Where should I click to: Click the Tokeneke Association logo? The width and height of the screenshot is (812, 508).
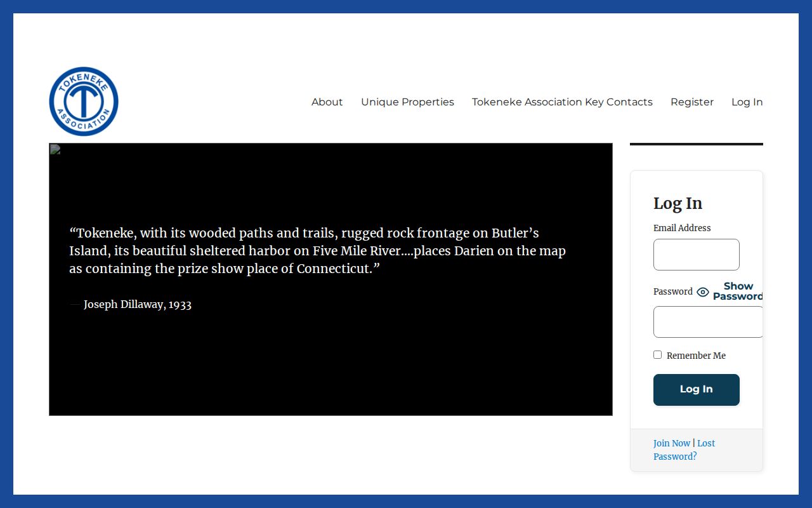(84, 102)
